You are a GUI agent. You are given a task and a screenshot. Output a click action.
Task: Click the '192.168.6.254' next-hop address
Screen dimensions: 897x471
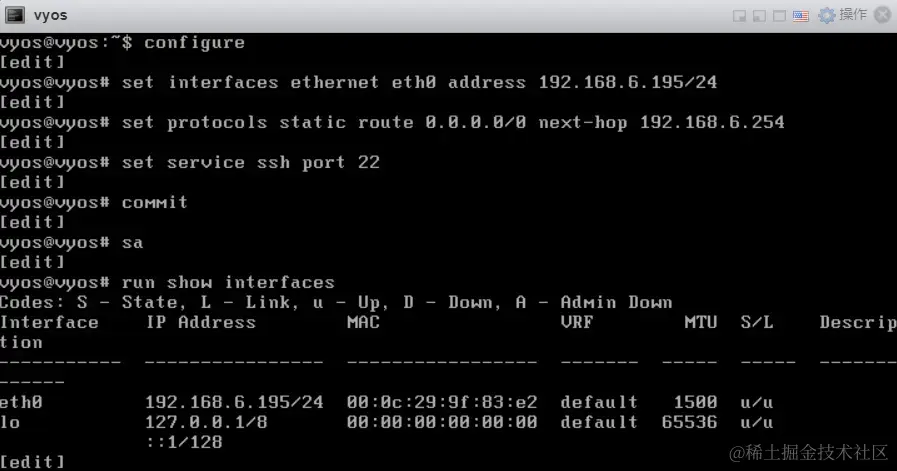point(712,122)
